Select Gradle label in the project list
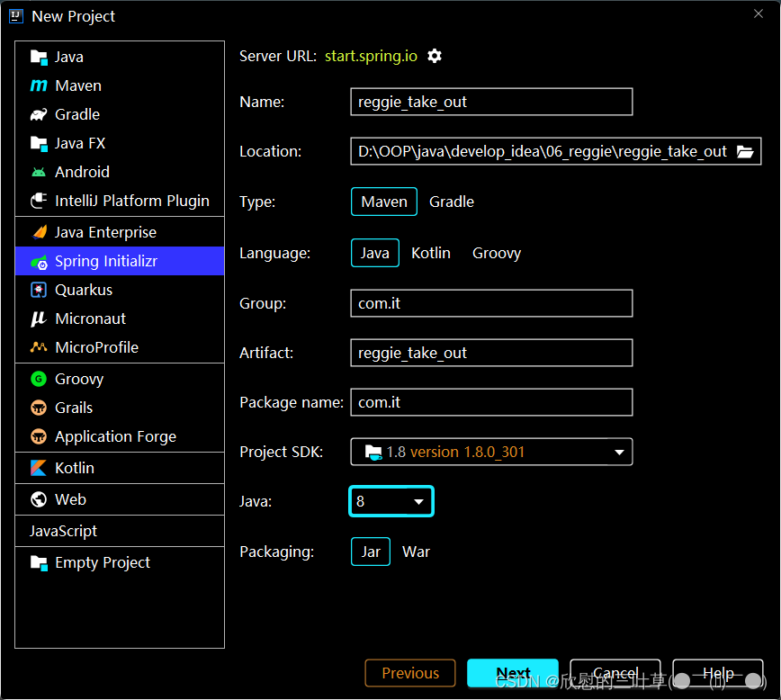Screen dimensions: 781x700 click(x=77, y=114)
